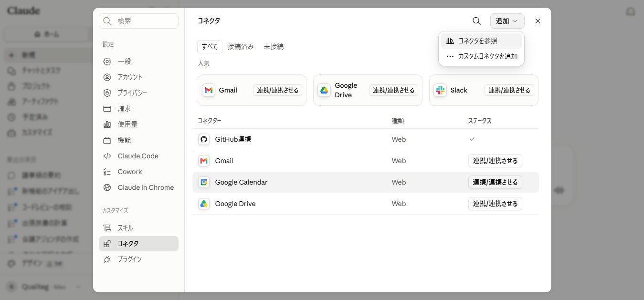Connect Google Calendar in the list row
The height and width of the screenshot is (300, 644).
[x=495, y=182]
